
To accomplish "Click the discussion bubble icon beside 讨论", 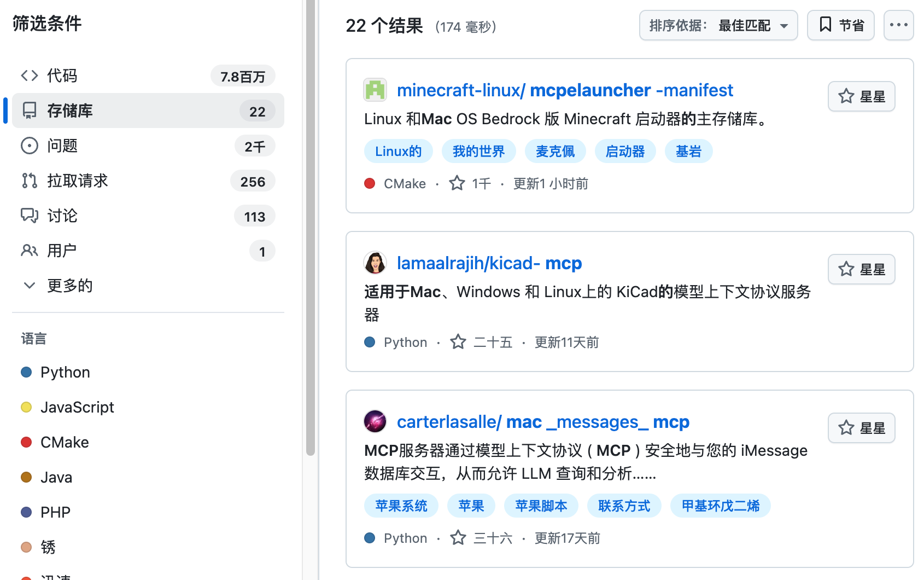I will click(x=30, y=216).
